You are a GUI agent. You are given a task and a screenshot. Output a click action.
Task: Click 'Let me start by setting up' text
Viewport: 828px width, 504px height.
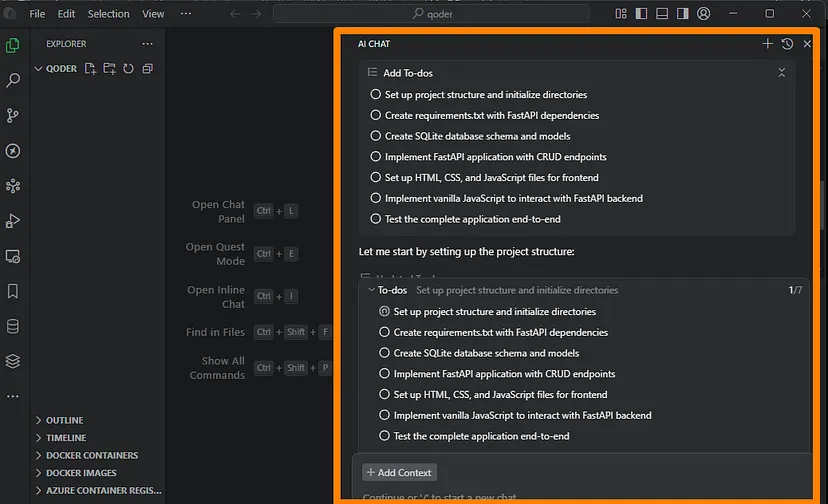(466, 251)
